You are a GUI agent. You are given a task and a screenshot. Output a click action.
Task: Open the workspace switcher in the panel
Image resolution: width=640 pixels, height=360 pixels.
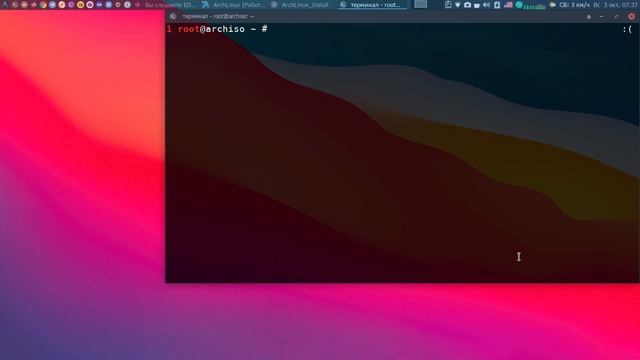pyautogui.click(x=420, y=4)
